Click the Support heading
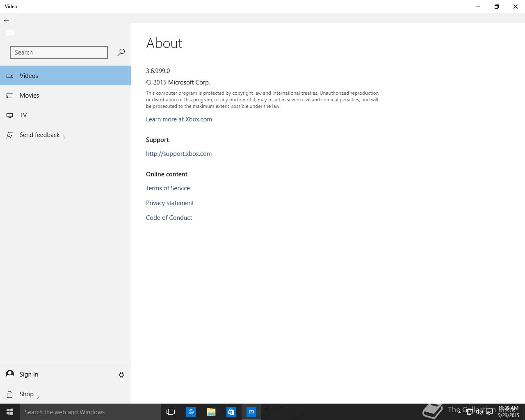The width and height of the screenshot is (525, 420). click(157, 139)
